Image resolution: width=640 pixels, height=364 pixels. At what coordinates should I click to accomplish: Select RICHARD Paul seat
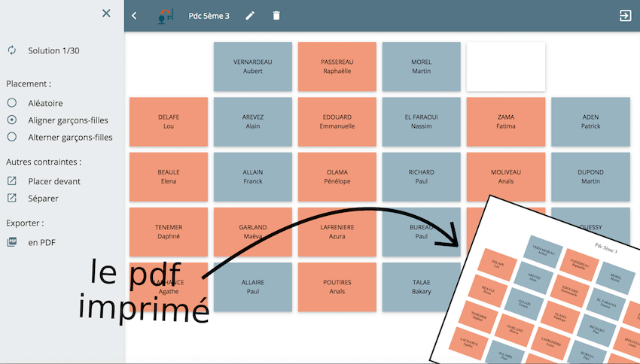(421, 177)
